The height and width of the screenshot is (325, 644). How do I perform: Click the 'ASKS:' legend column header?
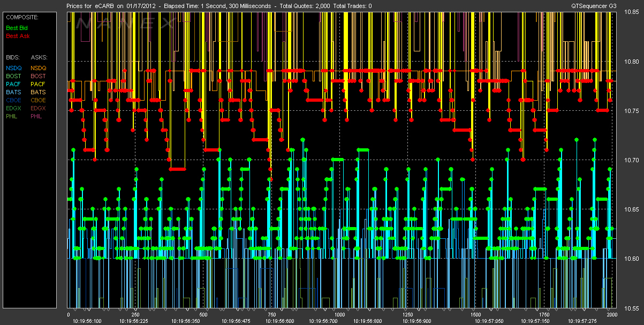[39, 56]
